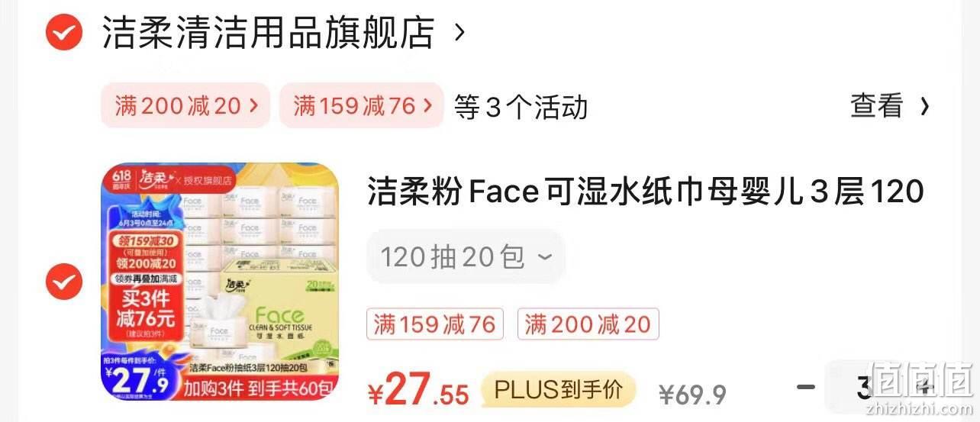Click the dropdown arrow beside 120抽20包
Screen dimensions: 980x422
(544, 257)
